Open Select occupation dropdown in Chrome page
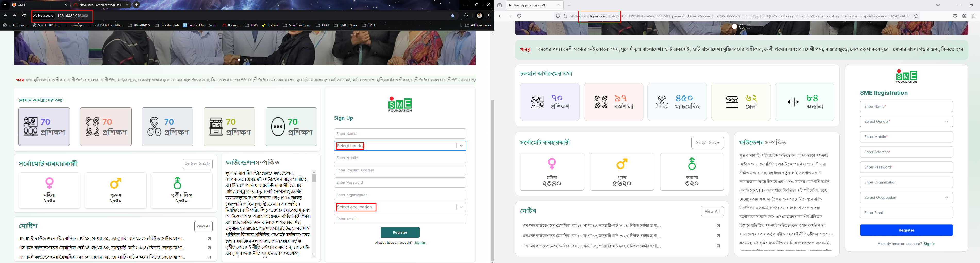The width and height of the screenshot is (980, 263). coord(400,207)
